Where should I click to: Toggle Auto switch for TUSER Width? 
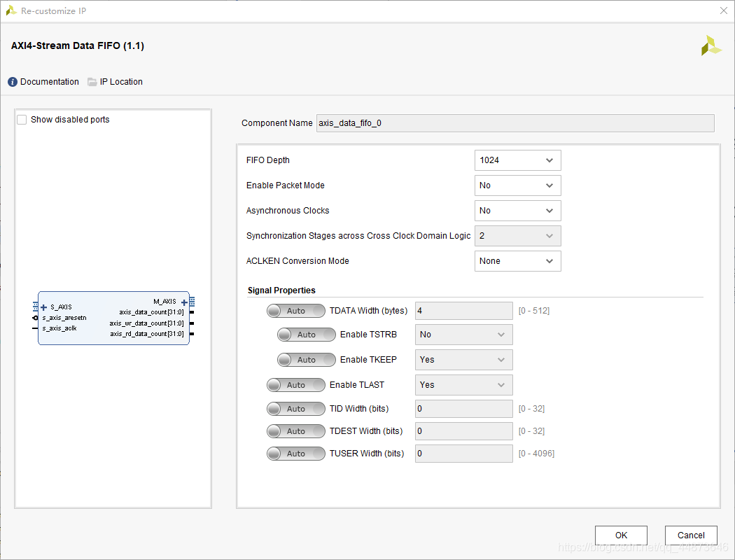click(x=296, y=454)
